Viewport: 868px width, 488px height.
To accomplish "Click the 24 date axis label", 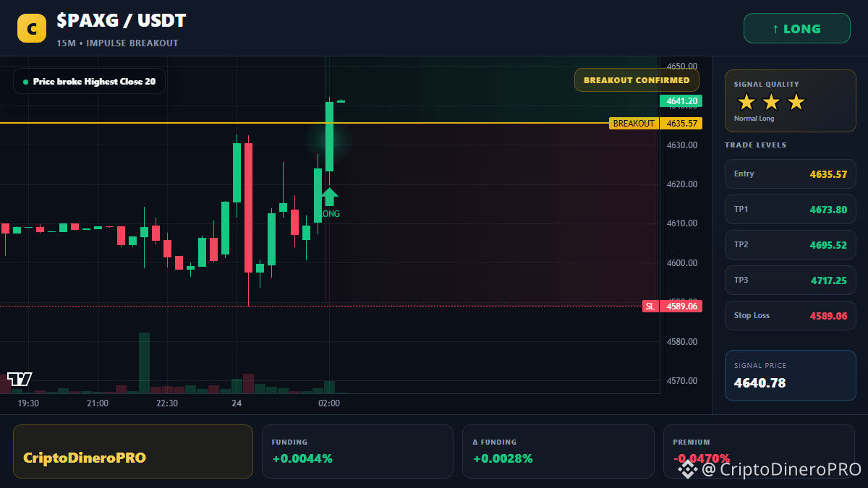I will (x=237, y=403).
